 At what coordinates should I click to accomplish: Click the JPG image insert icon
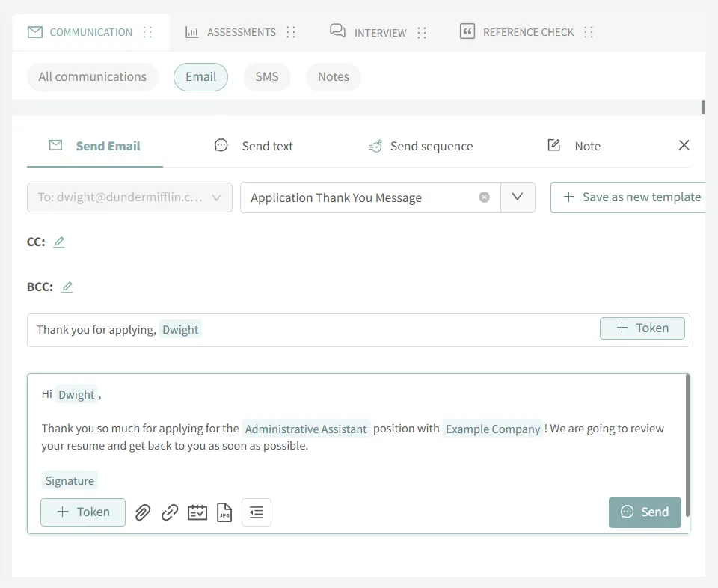point(224,512)
